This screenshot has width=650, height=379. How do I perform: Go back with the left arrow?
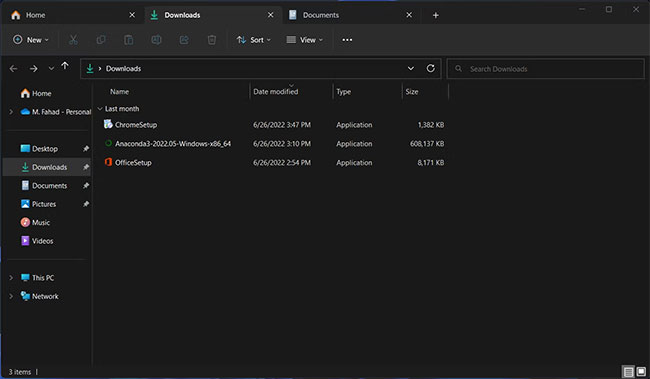[13, 68]
